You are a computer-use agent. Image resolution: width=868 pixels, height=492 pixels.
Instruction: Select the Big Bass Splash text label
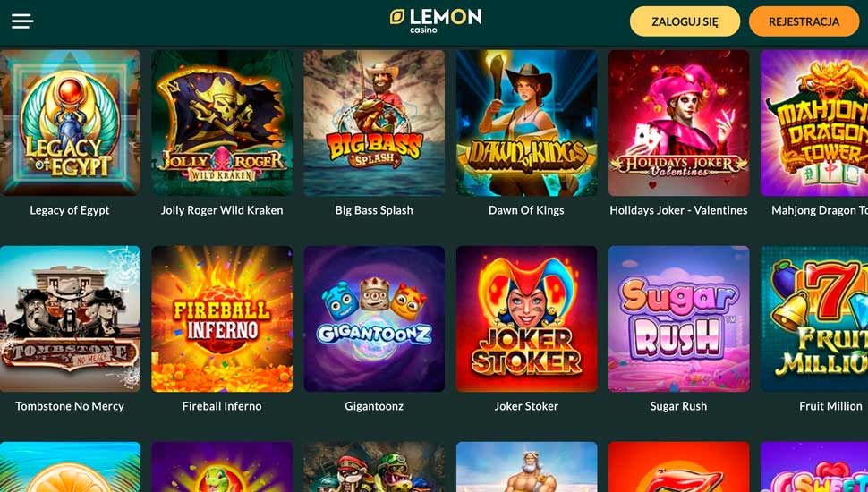click(374, 210)
